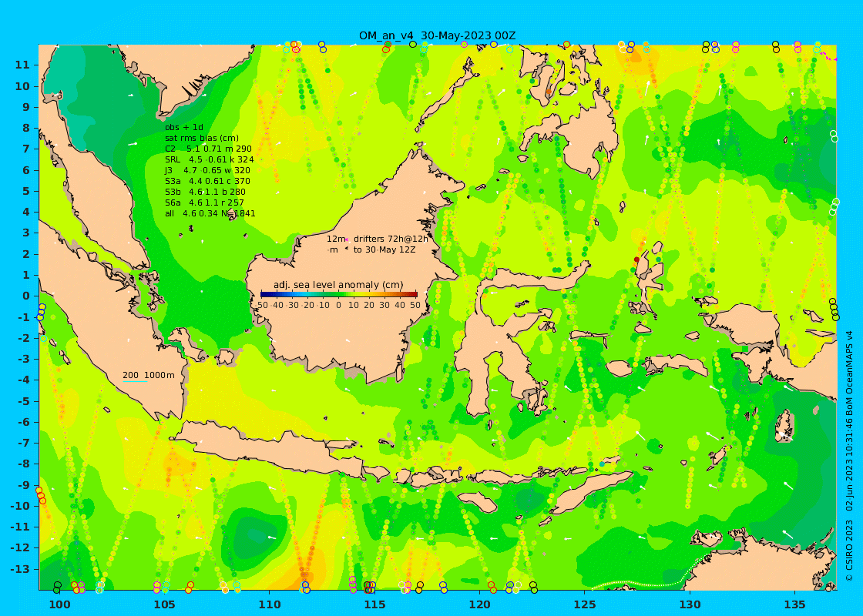Click the sea level anomaly color bar
863x616 pixels.
[338, 295]
